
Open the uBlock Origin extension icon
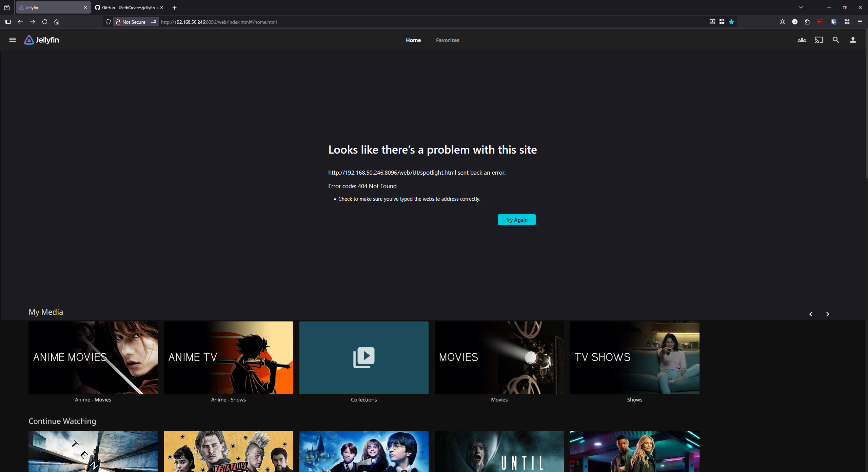point(820,22)
